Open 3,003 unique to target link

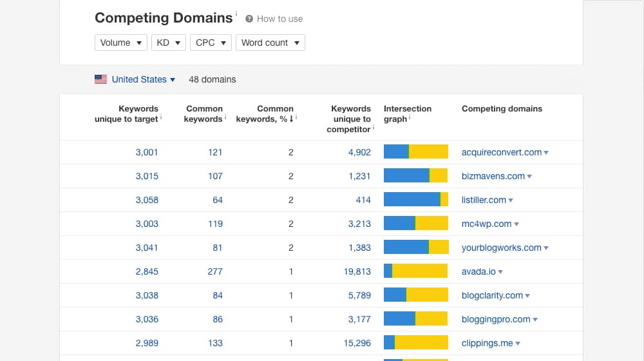[x=147, y=224]
